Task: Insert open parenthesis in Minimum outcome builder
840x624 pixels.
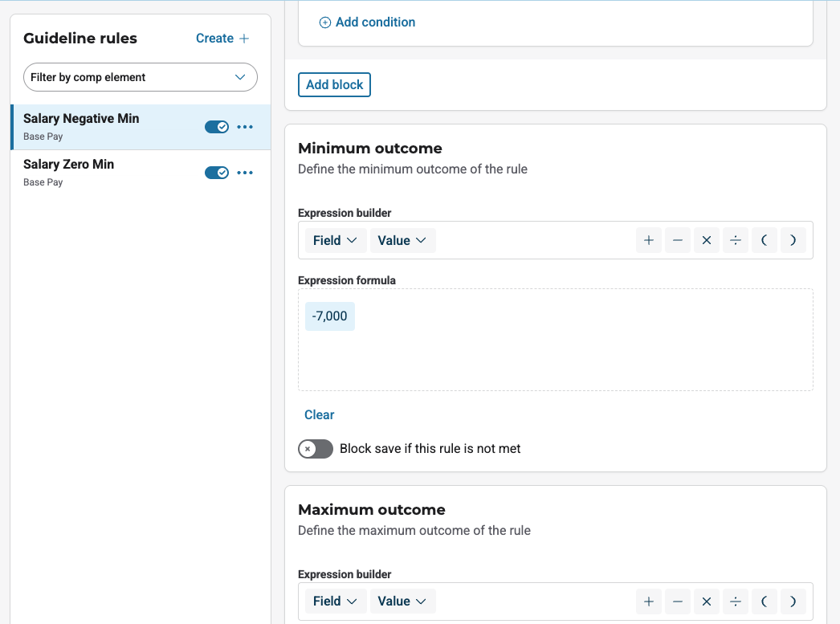Action: [x=764, y=240]
